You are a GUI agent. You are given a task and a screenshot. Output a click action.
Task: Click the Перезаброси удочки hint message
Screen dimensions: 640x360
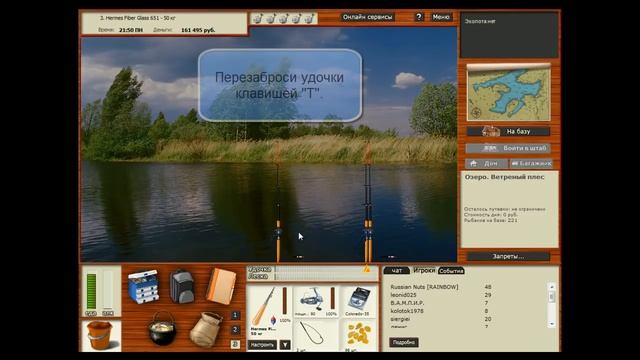tap(280, 85)
